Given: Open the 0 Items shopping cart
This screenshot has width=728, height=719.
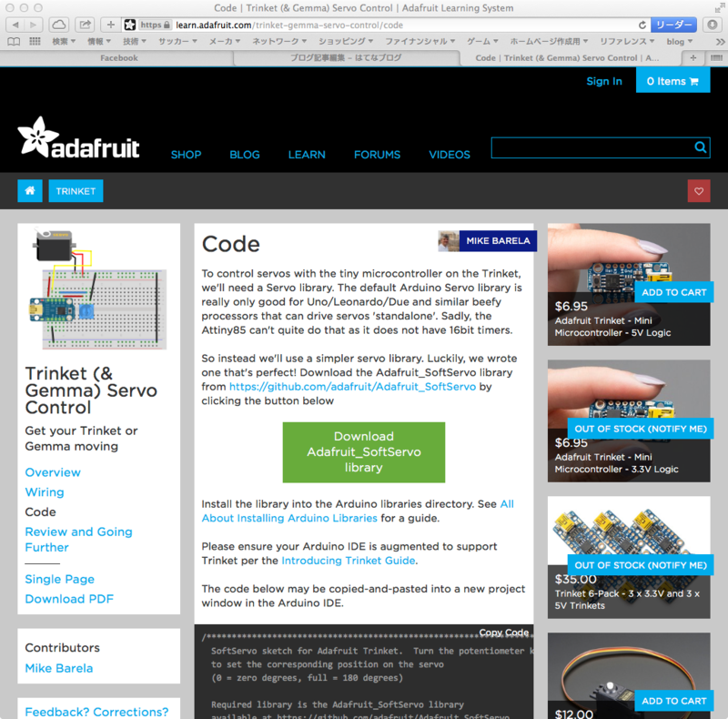Looking at the screenshot, I should (672, 81).
